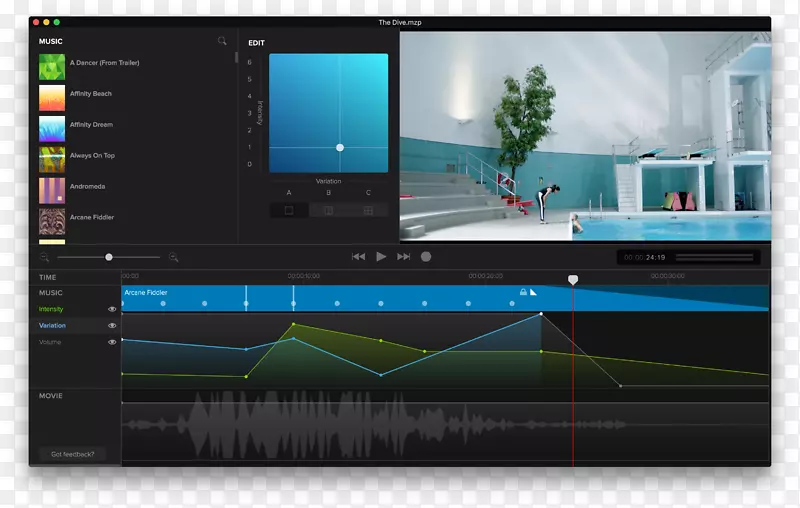Click the fast forward button
The height and width of the screenshot is (508, 800).
pyautogui.click(x=404, y=257)
